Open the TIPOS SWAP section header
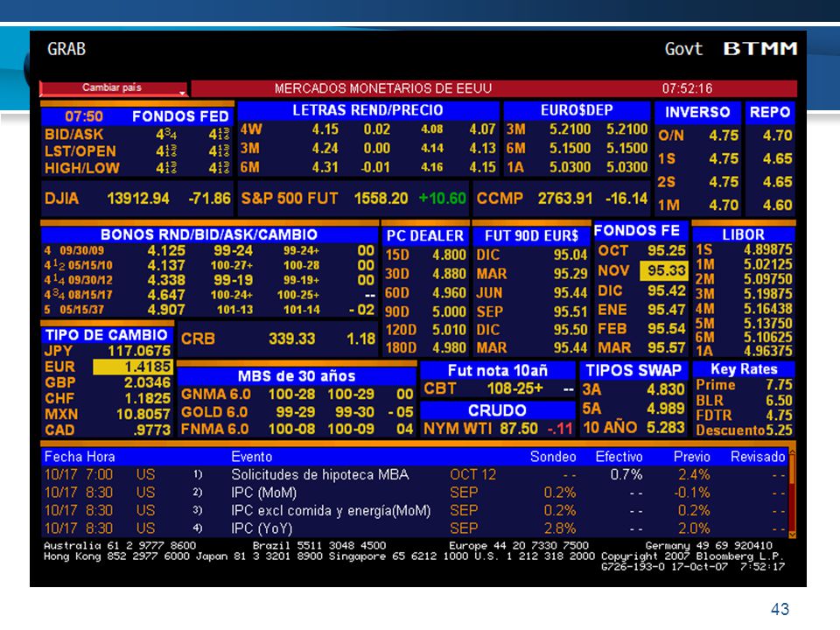The height and width of the screenshot is (630, 840). point(633,370)
